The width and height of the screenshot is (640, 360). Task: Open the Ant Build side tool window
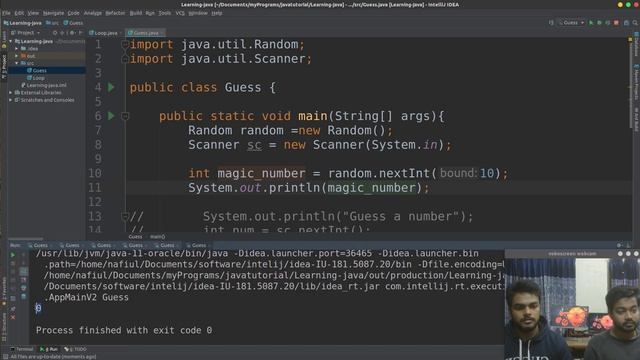(x=636, y=119)
